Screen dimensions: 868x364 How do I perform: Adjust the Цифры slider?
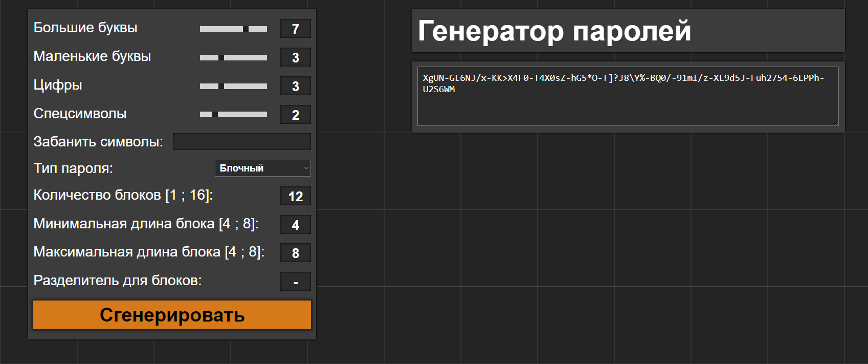pyautogui.click(x=233, y=87)
